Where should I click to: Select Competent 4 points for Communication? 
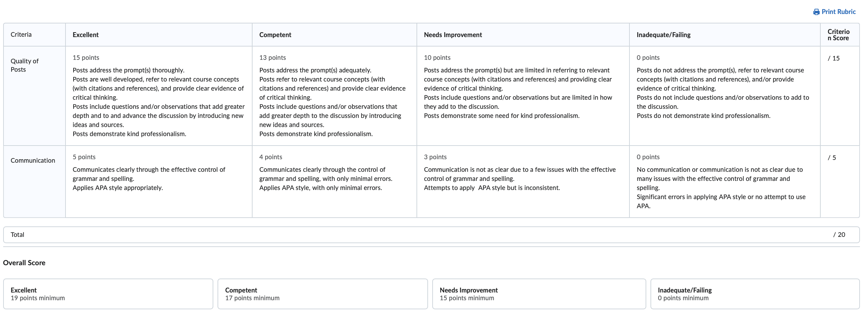[334, 182]
